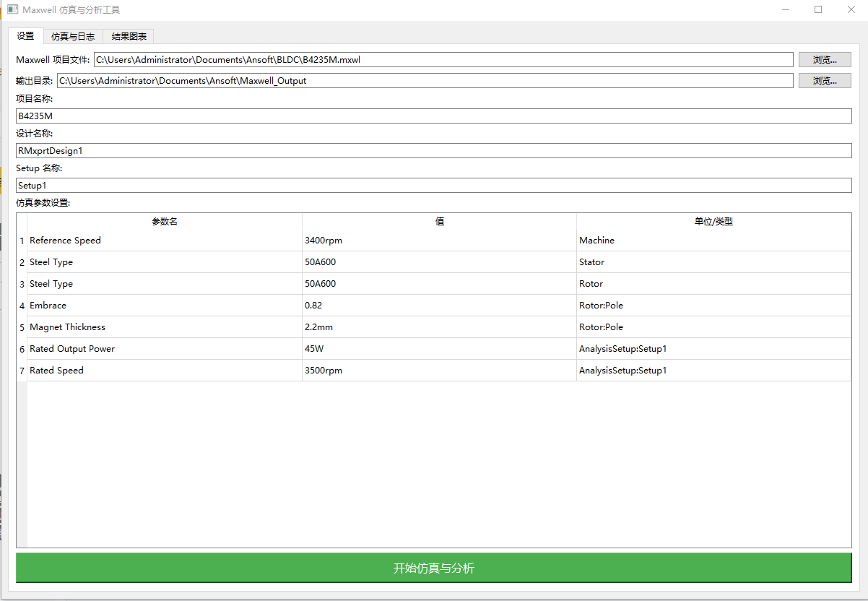The width and height of the screenshot is (868, 601).
Task: Click the 设计名称 field with RMxprtDesign1
Action: [x=433, y=151]
